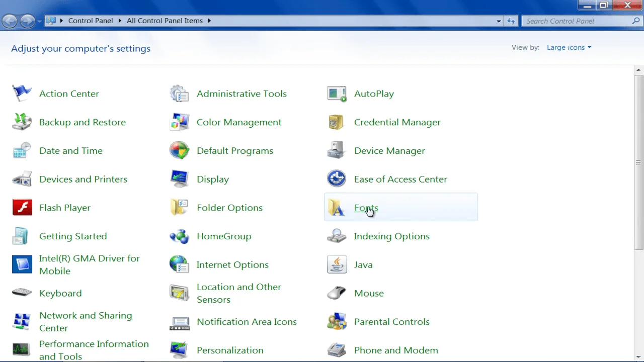Open the AutoPlay icon

click(x=337, y=94)
